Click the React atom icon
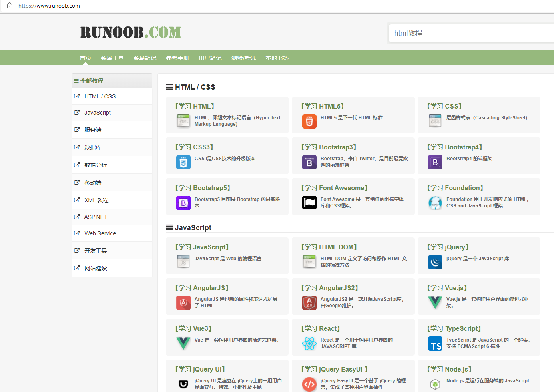This screenshot has width=554, height=392. (x=309, y=343)
